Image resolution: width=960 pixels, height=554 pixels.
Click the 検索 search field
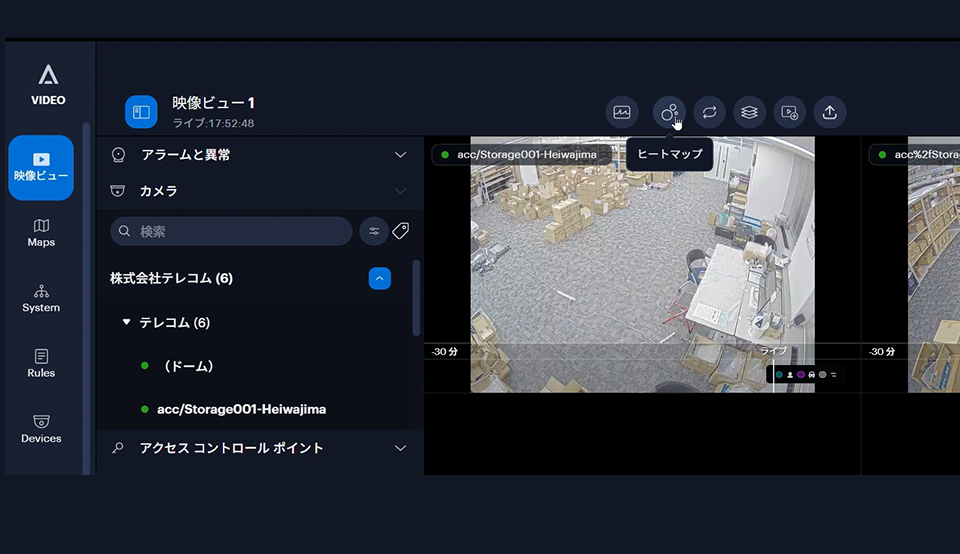(x=231, y=231)
